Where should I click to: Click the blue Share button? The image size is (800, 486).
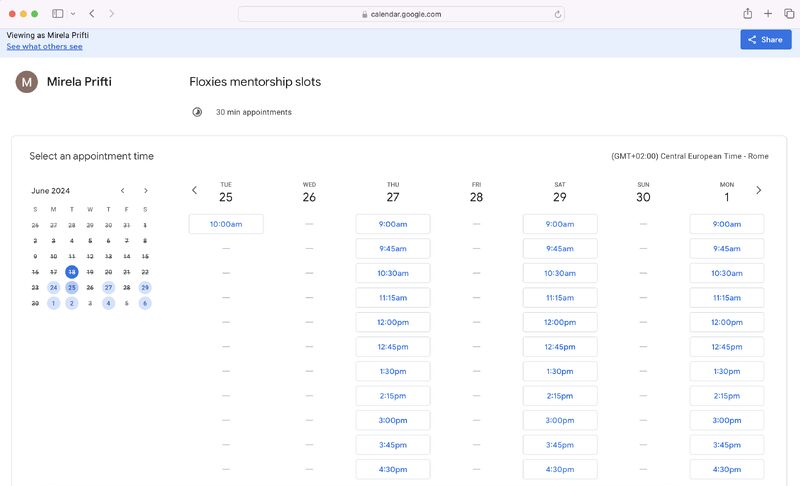765,40
